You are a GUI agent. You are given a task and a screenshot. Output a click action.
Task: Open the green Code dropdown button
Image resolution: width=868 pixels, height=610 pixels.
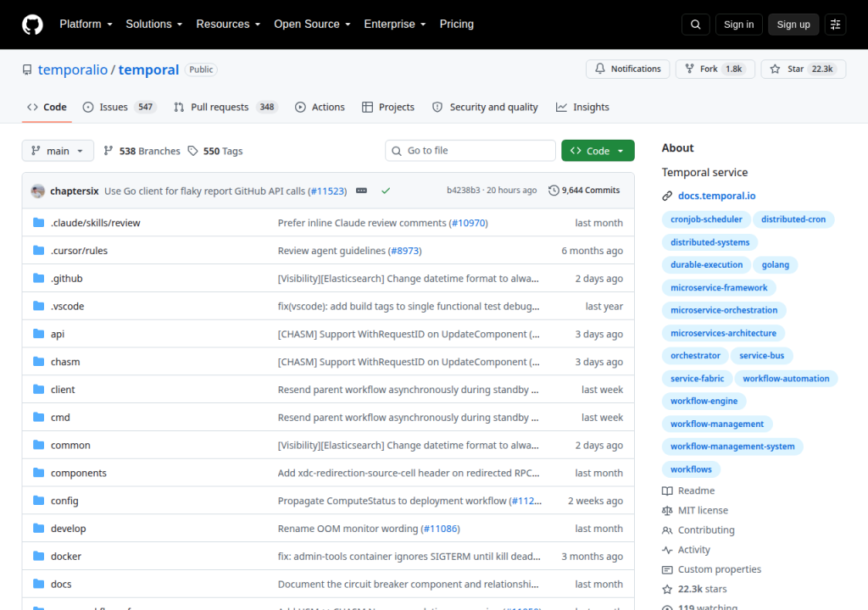click(598, 151)
